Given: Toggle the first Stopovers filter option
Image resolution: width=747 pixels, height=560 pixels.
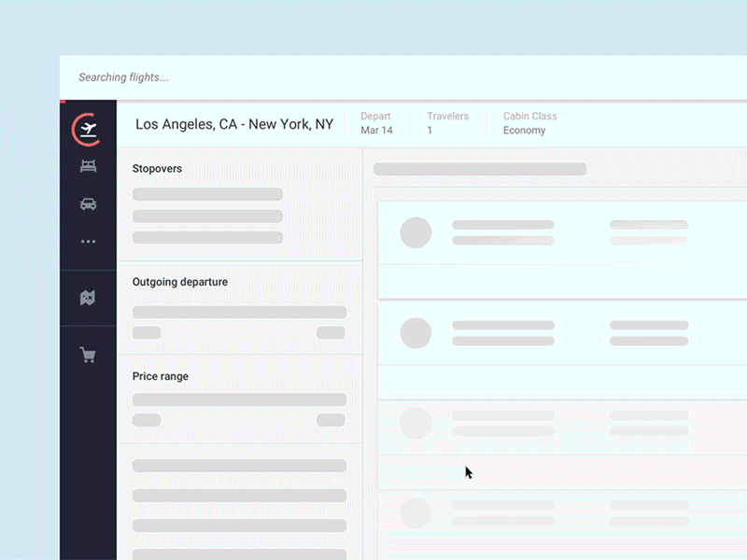Looking at the screenshot, I should coord(207,194).
